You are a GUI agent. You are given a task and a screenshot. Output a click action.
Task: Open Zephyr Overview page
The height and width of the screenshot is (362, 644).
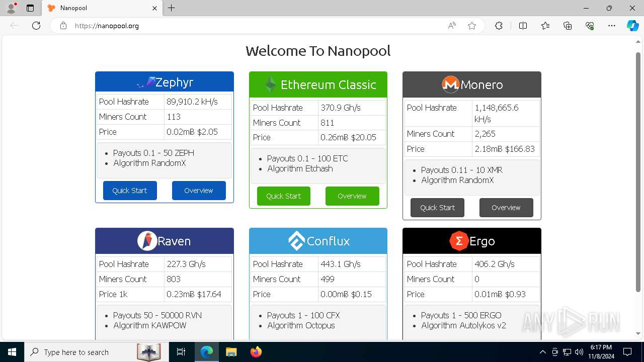click(x=199, y=191)
